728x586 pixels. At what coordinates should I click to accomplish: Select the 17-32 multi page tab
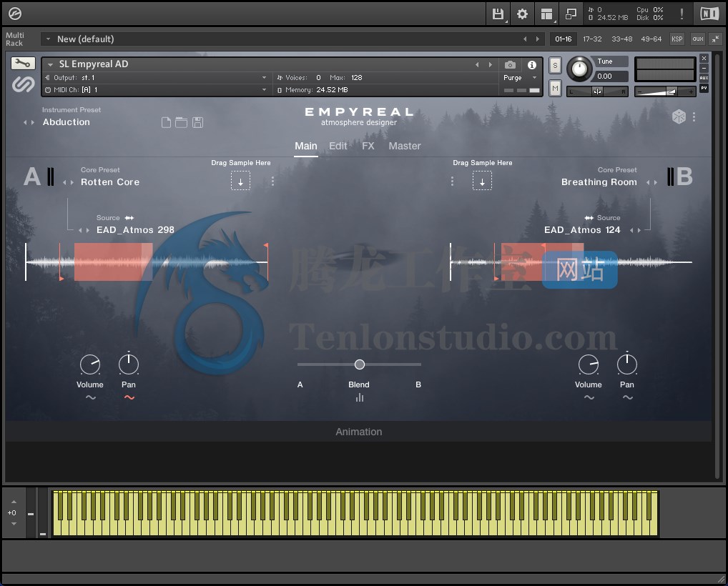pyautogui.click(x=592, y=39)
